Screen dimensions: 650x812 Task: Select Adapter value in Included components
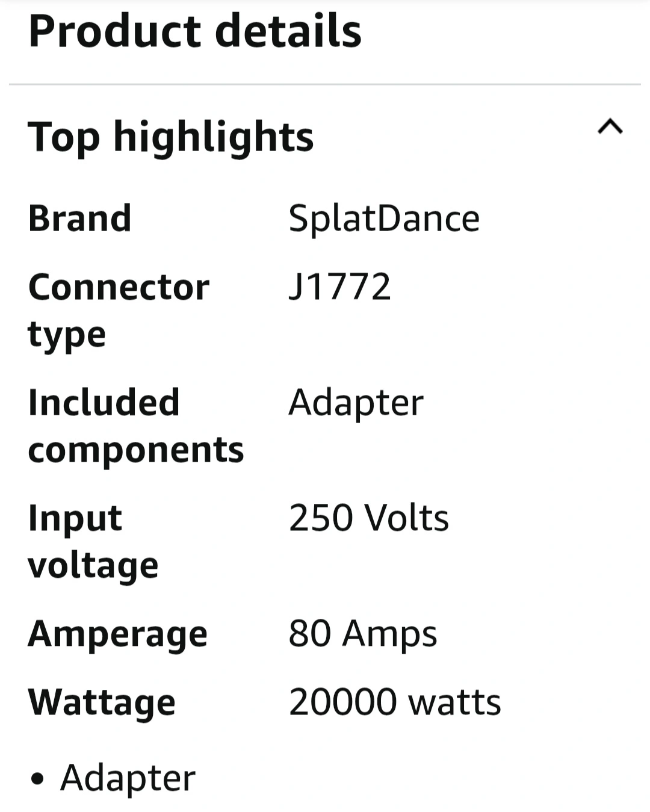pyautogui.click(x=356, y=402)
